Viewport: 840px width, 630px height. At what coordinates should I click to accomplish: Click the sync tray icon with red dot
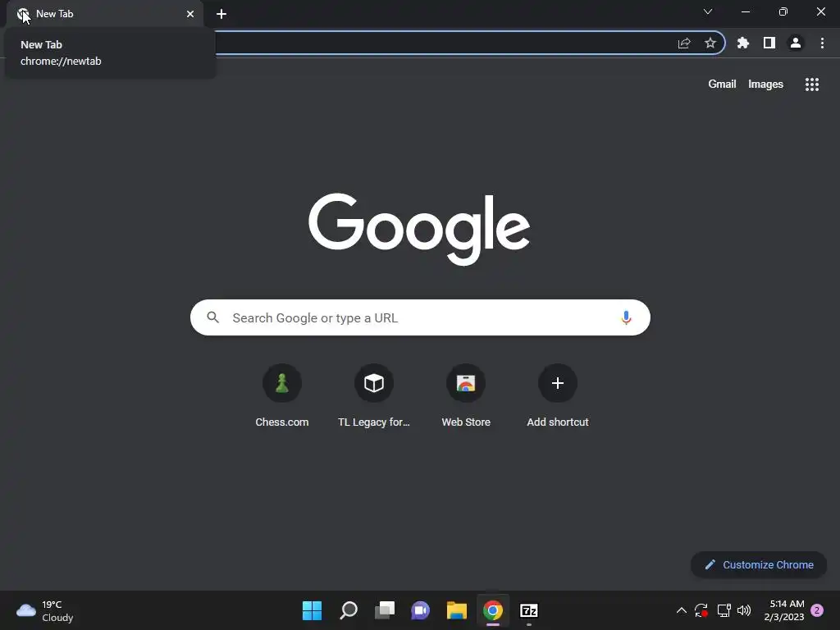(701, 610)
